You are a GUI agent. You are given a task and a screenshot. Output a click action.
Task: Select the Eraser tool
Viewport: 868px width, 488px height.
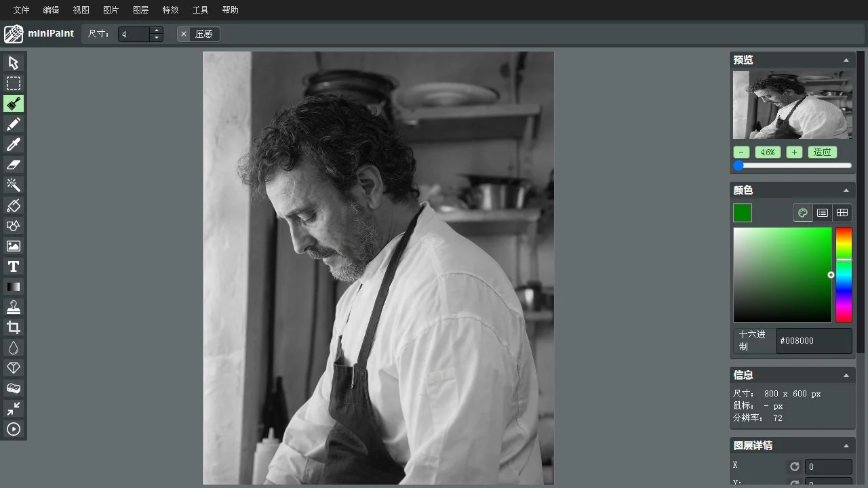(x=14, y=165)
